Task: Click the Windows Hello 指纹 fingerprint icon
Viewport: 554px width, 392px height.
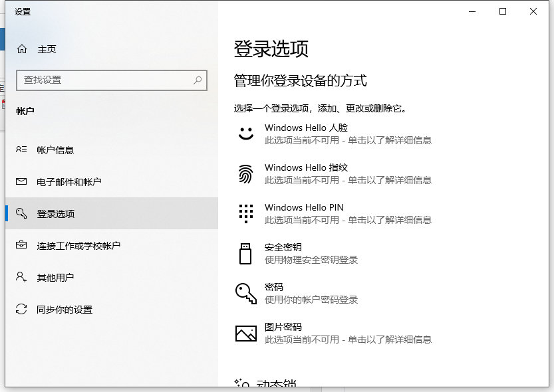Action: [245, 173]
